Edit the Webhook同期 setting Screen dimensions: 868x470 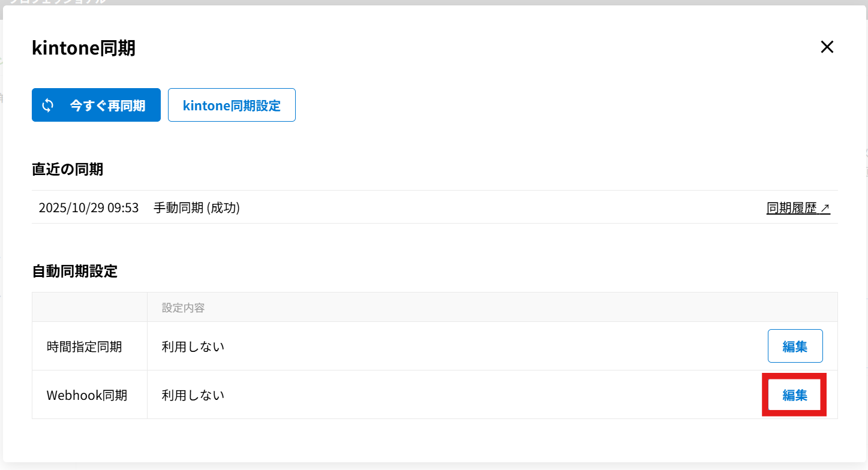click(795, 395)
